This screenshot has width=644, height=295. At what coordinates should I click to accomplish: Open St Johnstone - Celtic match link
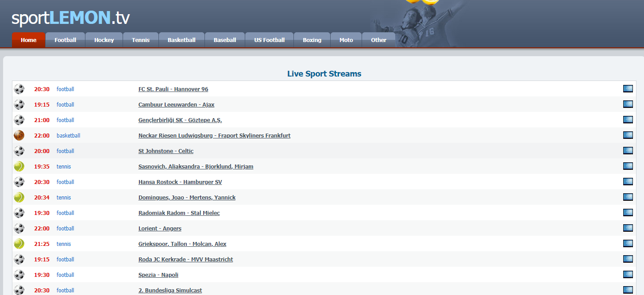166,151
